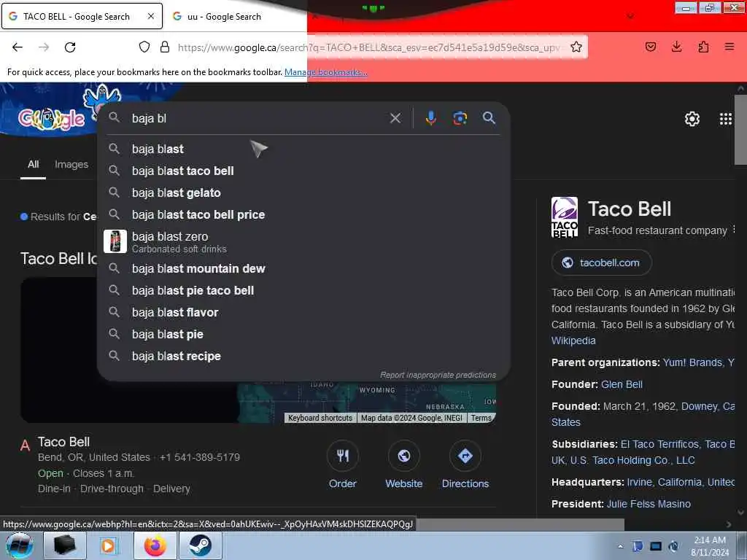Open the Manage bookmarks link

point(326,72)
